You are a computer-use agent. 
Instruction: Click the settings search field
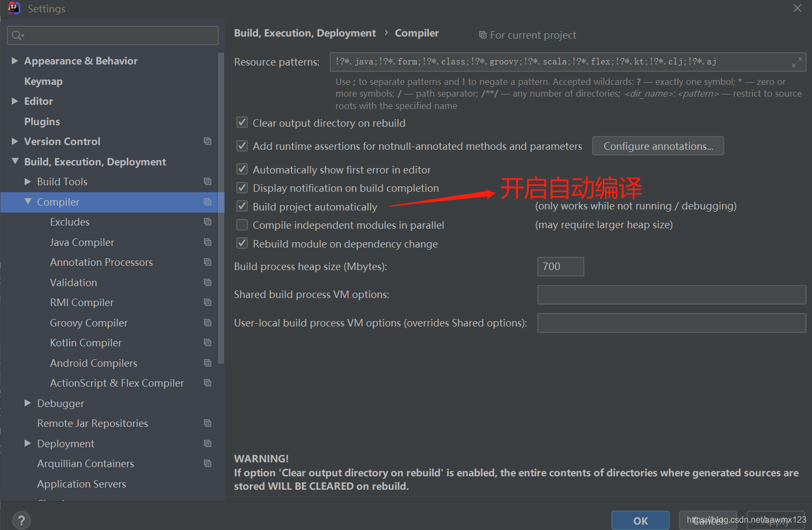click(x=113, y=35)
